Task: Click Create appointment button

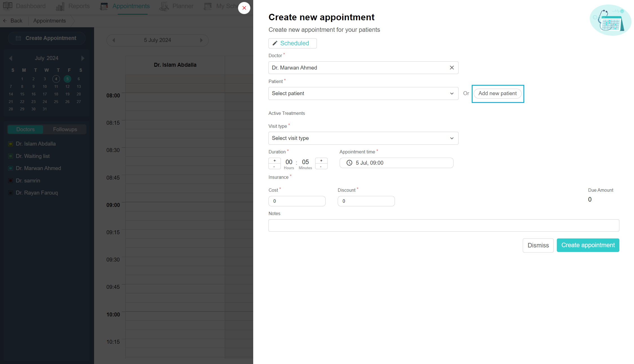Action: coord(588,245)
